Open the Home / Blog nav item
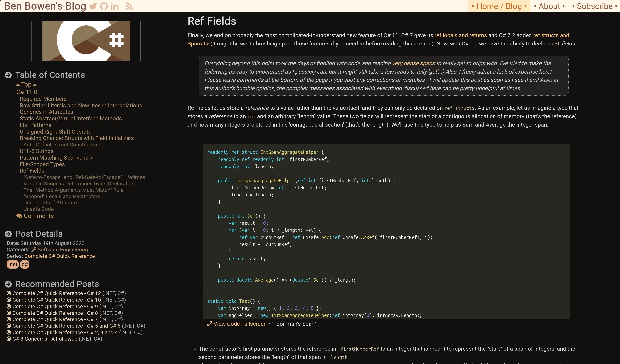The image size is (620, 364). pyautogui.click(x=499, y=6)
